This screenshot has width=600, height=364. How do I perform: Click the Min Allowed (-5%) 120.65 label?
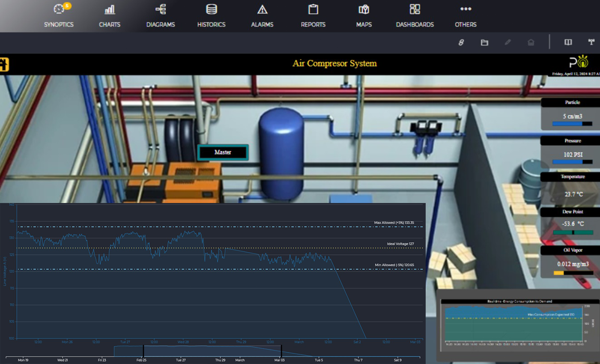pos(394,265)
